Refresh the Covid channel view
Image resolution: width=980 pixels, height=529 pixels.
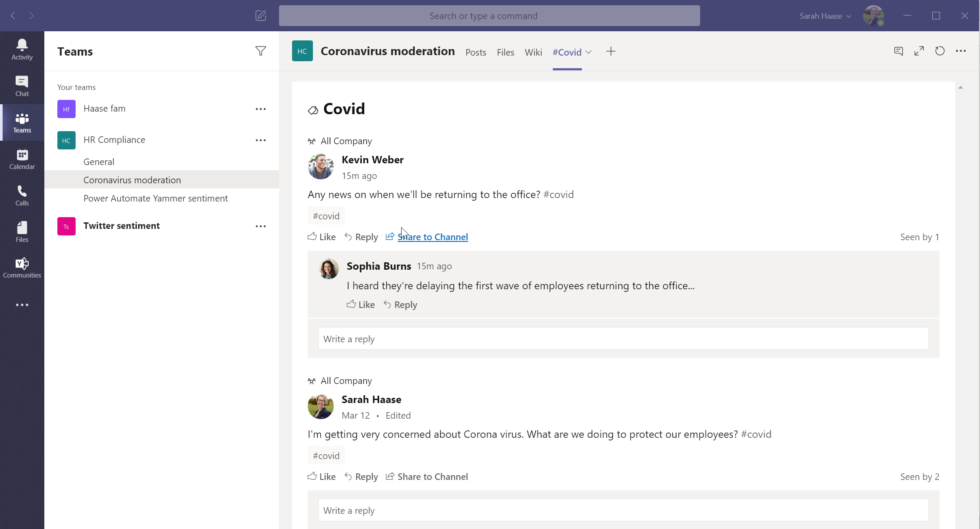(x=940, y=51)
